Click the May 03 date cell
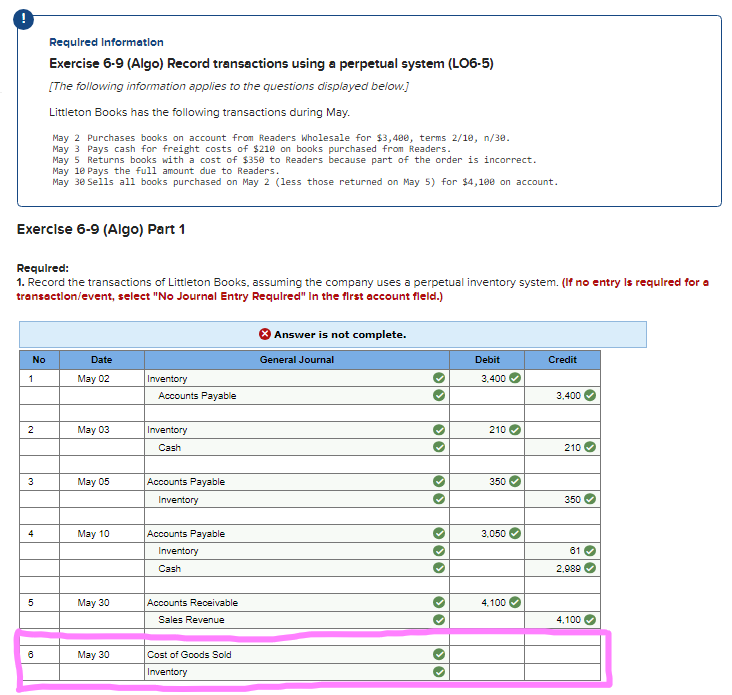Image resolution: width=732 pixels, height=695 pixels. click(x=102, y=430)
